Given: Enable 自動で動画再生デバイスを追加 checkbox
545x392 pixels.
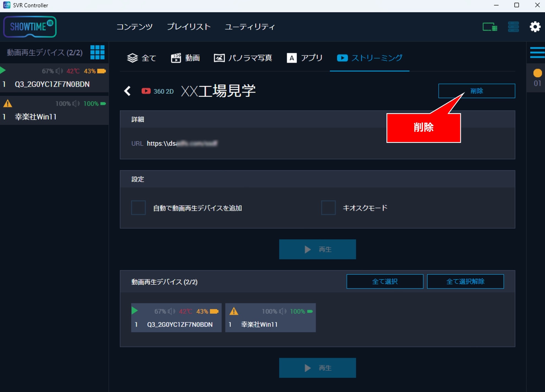Looking at the screenshot, I should point(138,208).
